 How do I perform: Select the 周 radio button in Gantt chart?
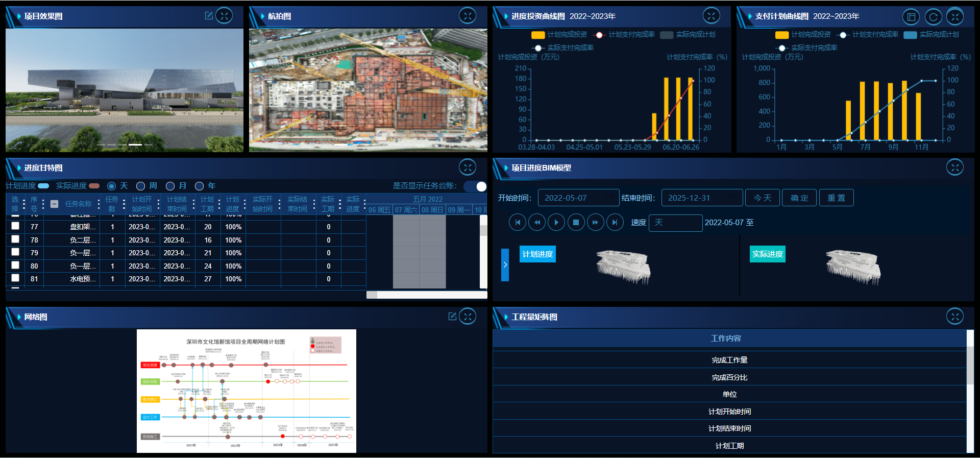(x=141, y=186)
